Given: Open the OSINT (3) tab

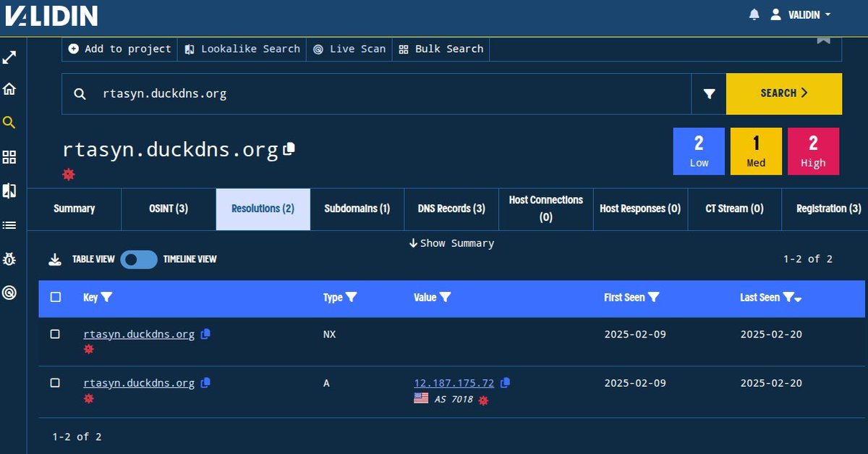Looking at the screenshot, I should [x=168, y=209].
